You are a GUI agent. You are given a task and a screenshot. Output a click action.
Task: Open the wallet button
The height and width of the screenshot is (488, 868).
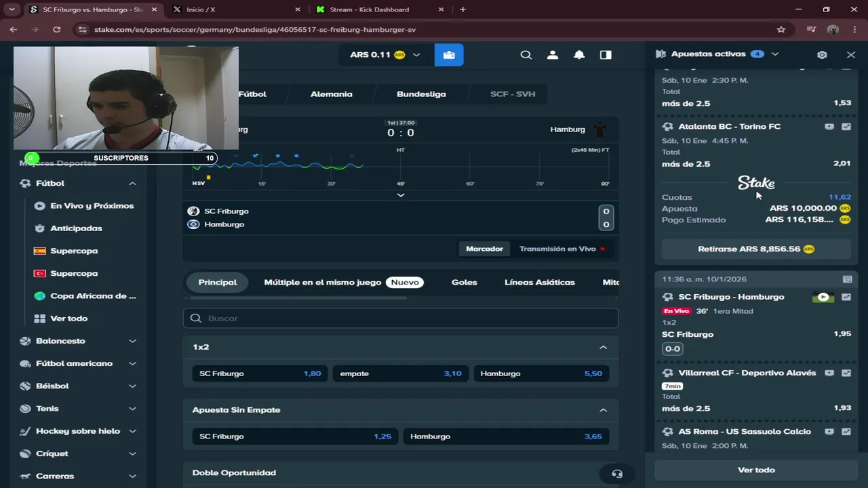click(x=449, y=55)
